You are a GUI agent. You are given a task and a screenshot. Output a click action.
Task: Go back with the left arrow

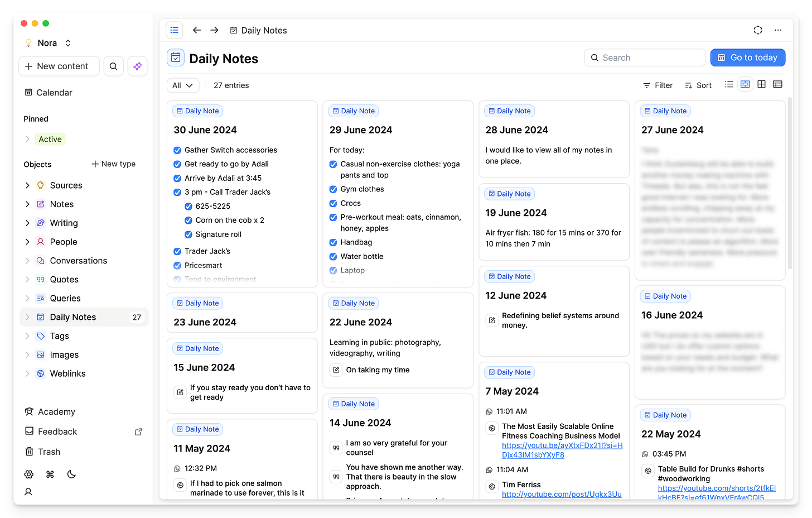(197, 30)
